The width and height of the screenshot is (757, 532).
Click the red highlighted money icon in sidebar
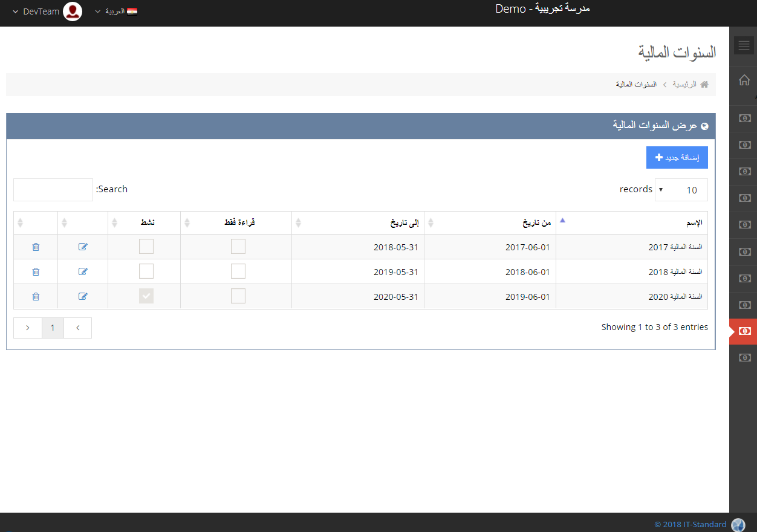click(744, 331)
